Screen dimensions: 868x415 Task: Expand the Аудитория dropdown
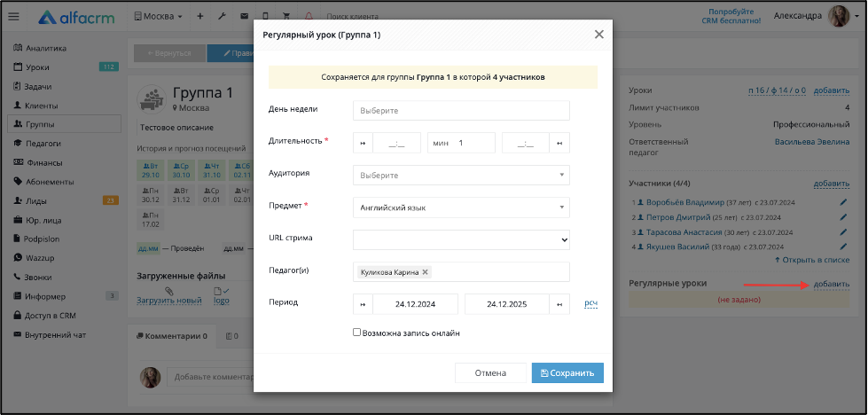point(461,176)
